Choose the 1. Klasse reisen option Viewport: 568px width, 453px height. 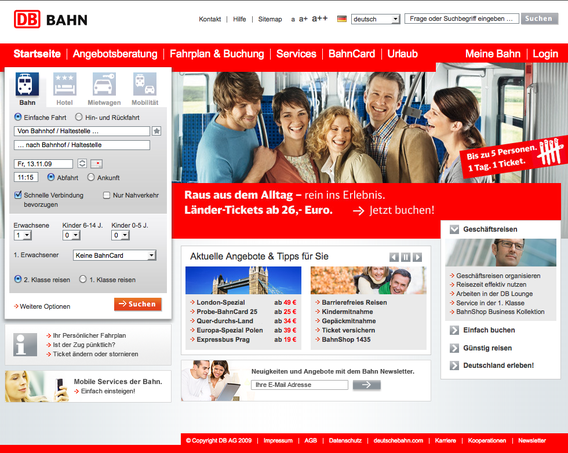(x=83, y=279)
